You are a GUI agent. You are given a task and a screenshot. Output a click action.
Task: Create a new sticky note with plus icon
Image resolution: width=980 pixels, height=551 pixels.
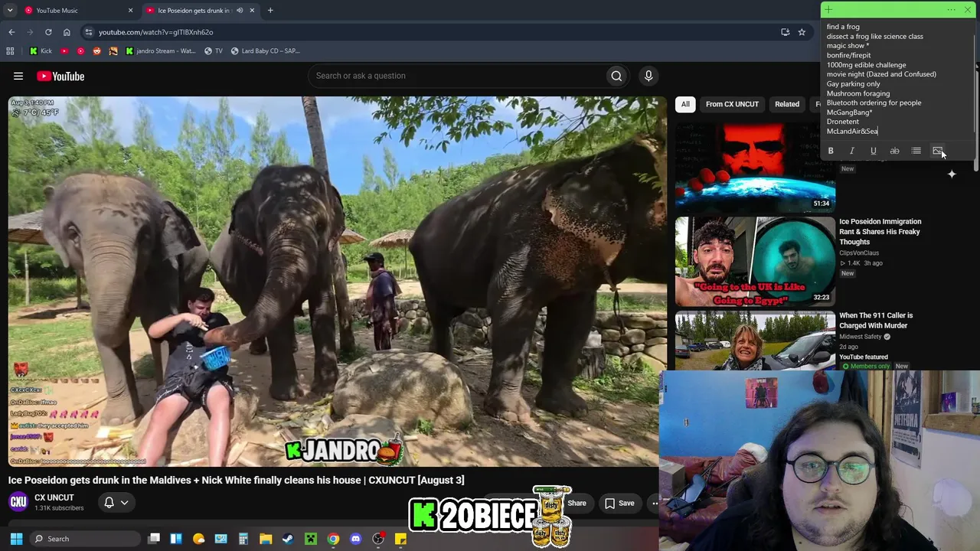coord(828,10)
